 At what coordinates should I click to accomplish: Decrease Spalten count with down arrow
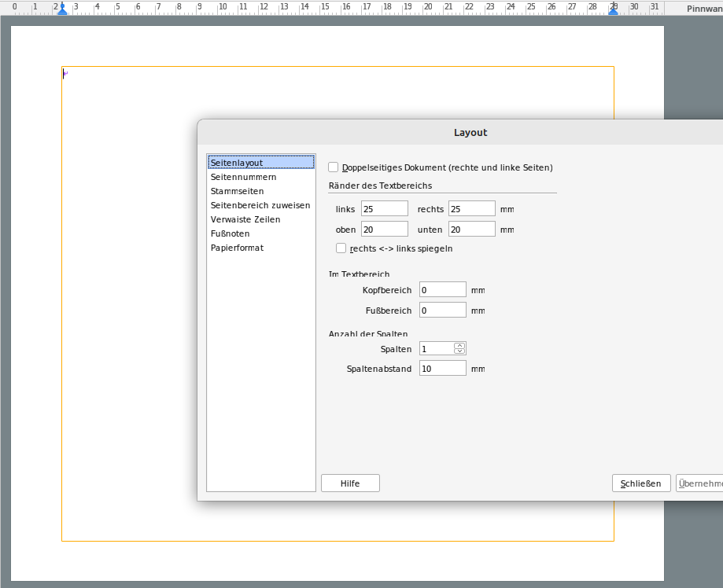459,351
